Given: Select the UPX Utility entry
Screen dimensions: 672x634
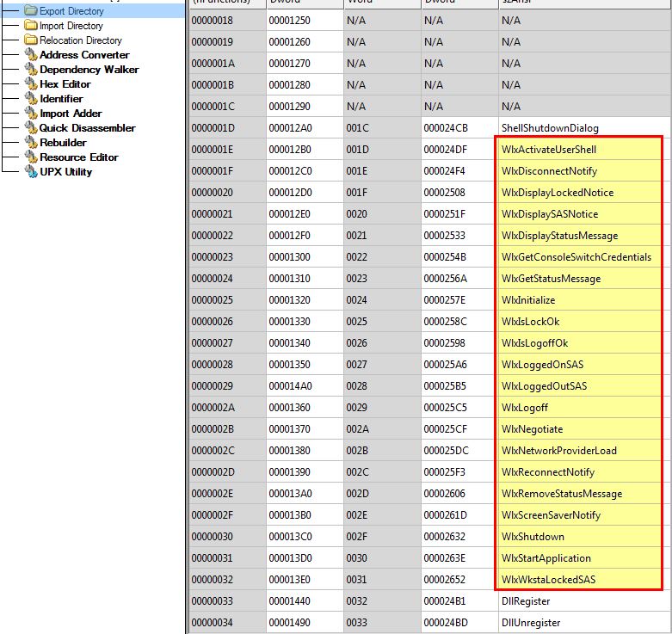Looking at the screenshot, I should pyautogui.click(x=66, y=172).
